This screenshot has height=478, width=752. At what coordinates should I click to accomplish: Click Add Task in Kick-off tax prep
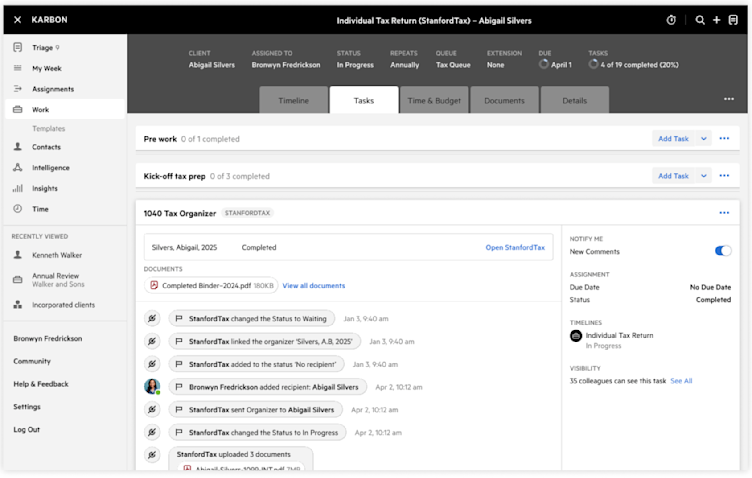coord(673,176)
